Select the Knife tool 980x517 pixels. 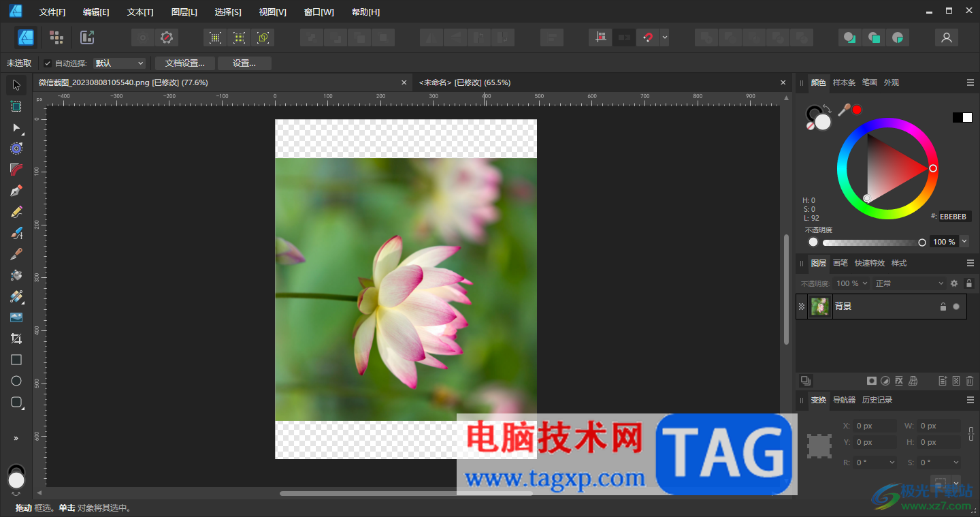click(x=16, y=254)
